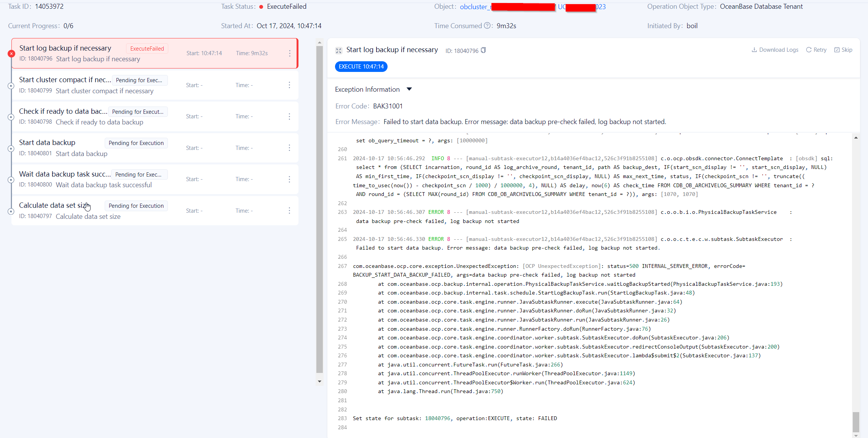
Task: Click the subtask list scroll up arrow
Action: click(319, 42)
